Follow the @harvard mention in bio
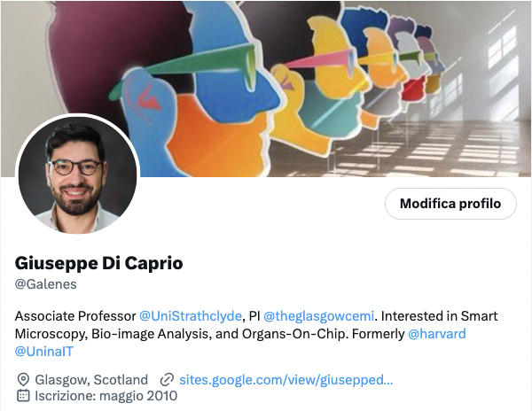Screen dimensions: 532x411 click(x=437, y=334)
